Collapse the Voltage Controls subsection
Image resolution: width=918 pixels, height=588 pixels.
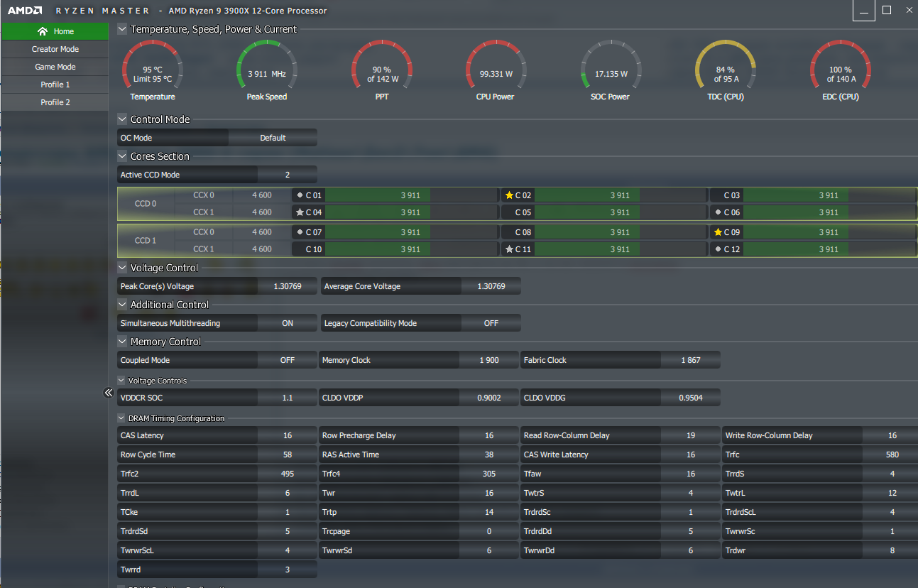coord(121,381)
